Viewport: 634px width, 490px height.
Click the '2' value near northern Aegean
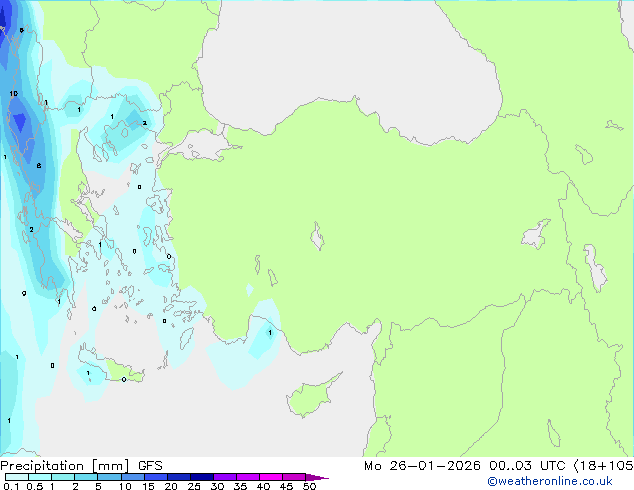point(144,123)
